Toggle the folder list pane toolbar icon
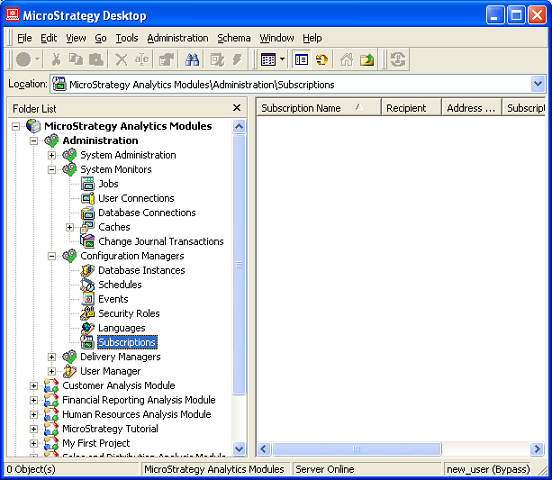Viewport: 552px width, 480px height. coord(301,60)
